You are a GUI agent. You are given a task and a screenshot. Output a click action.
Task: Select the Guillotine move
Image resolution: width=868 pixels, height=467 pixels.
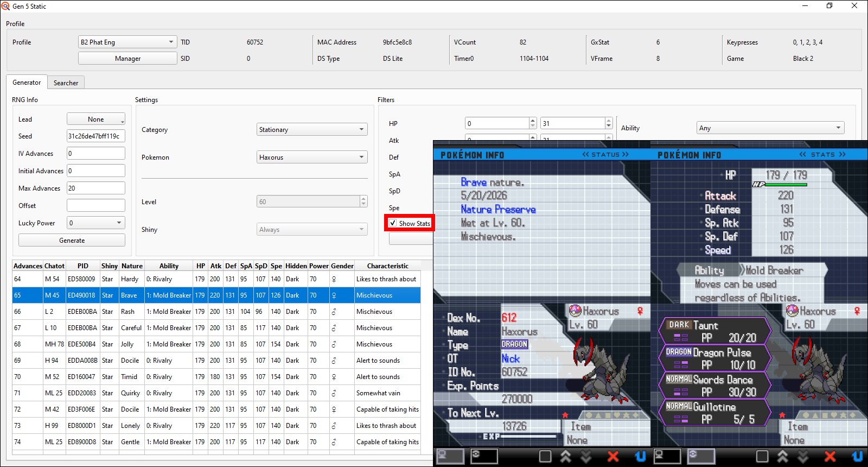coord(714,413)
